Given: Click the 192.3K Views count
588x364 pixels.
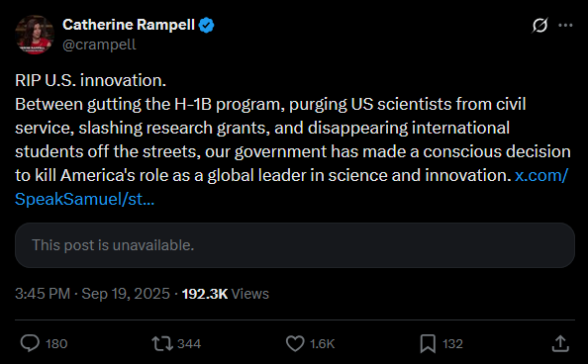Looking at the screenshot, I should click(x=226, y=294).
